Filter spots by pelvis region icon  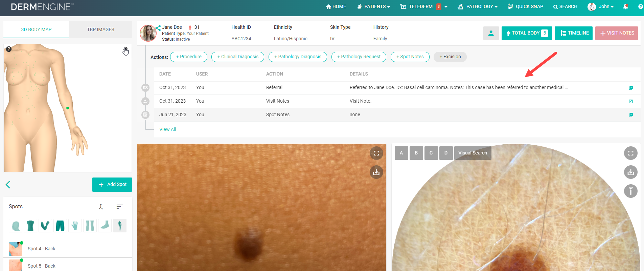click(x=60, y=226)
